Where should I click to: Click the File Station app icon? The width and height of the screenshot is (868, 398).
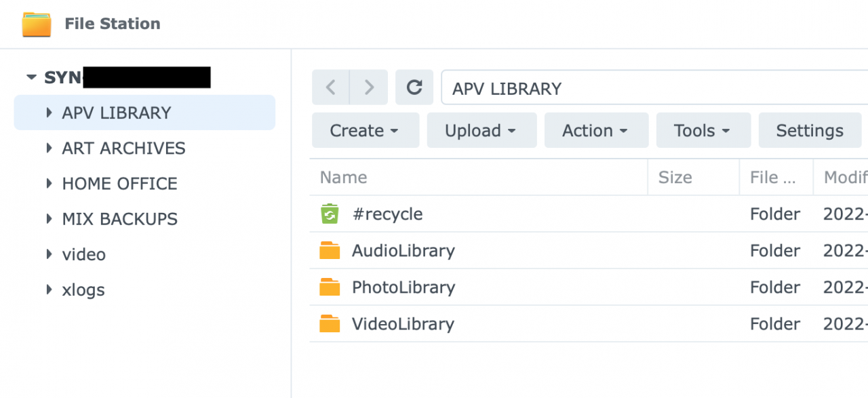click(x=37, y=24)
